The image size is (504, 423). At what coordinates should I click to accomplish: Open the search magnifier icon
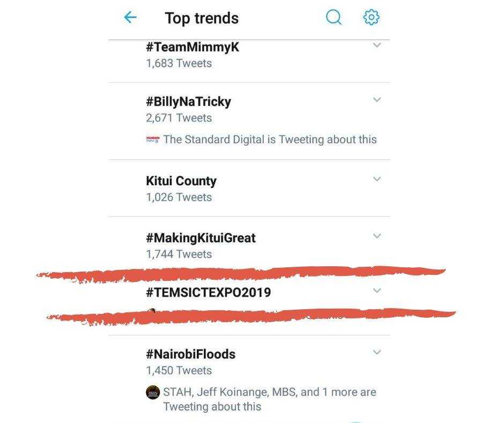[333, 18]
